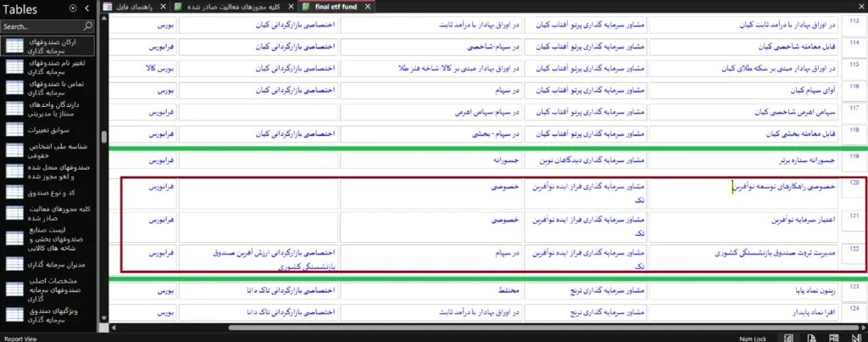Click fund name خصوصی راهکارهای توسعه نوآفرین
The width and height of the screenshot is (868, 342).
(784, 188)
